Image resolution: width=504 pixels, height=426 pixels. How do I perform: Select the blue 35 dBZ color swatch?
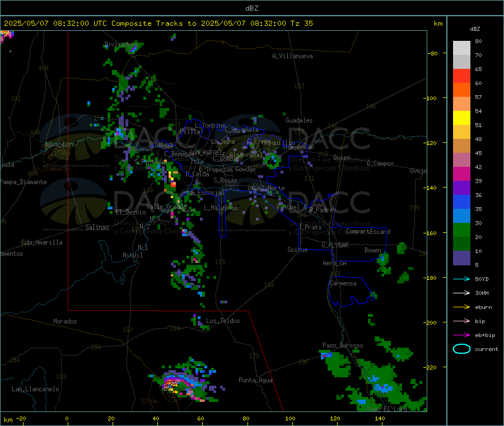pyautogui.click(x=461, y=202)
